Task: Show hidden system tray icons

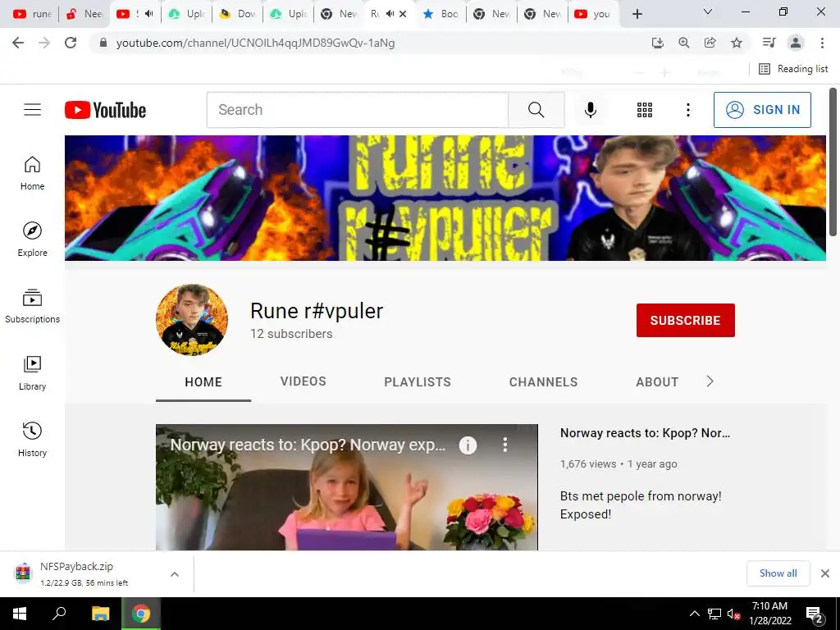Action: [694, 614]
